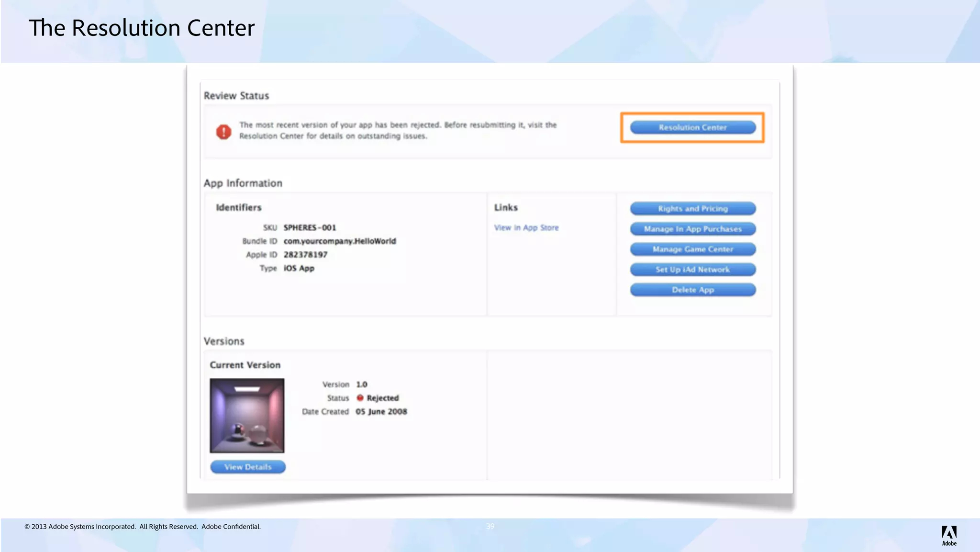Select SKU value SPHERES-001

(x=310, y=227)
